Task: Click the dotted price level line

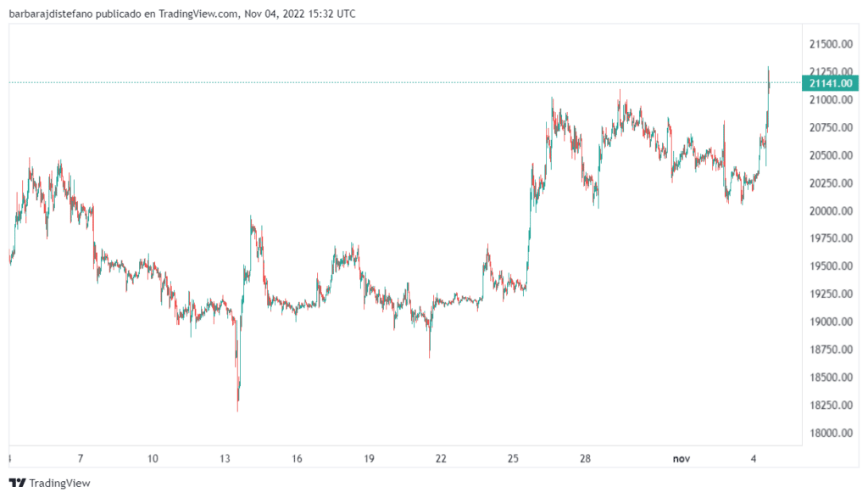Action: tap(424, 82)
